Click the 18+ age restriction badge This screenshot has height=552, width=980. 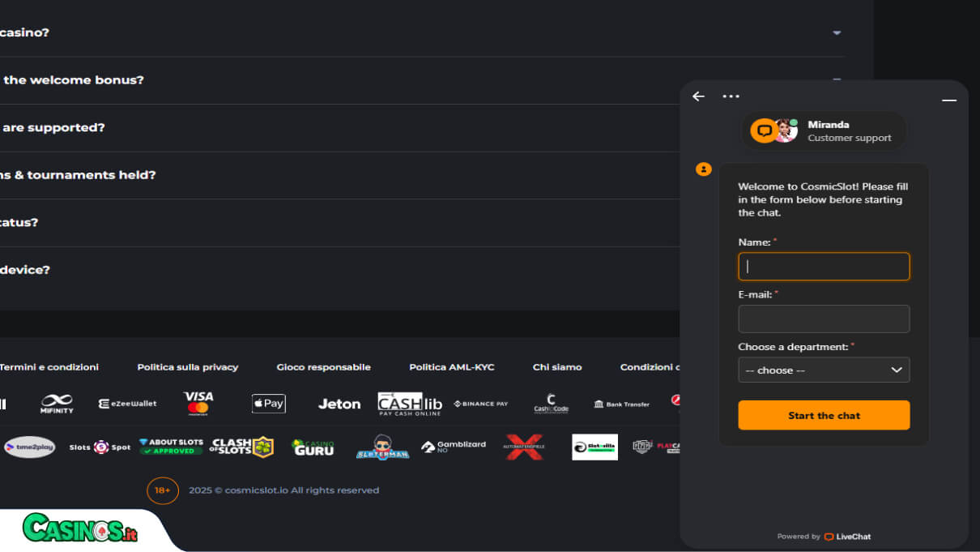(x=163, y=490)
